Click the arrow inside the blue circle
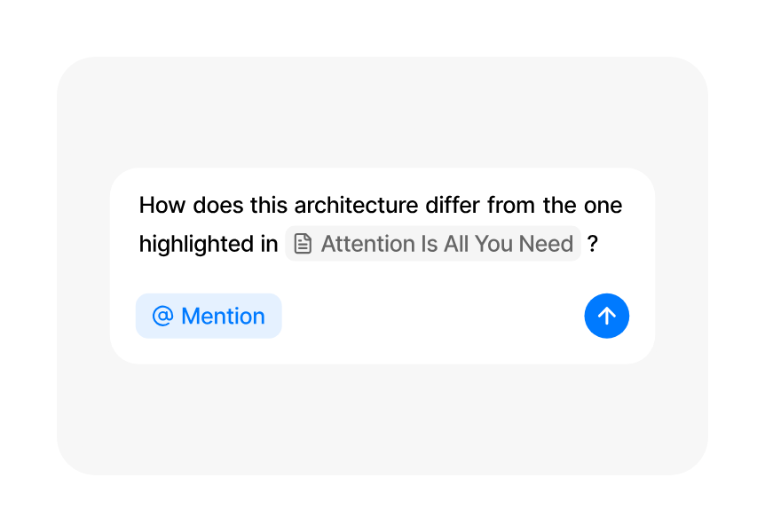 coord(606,316)
